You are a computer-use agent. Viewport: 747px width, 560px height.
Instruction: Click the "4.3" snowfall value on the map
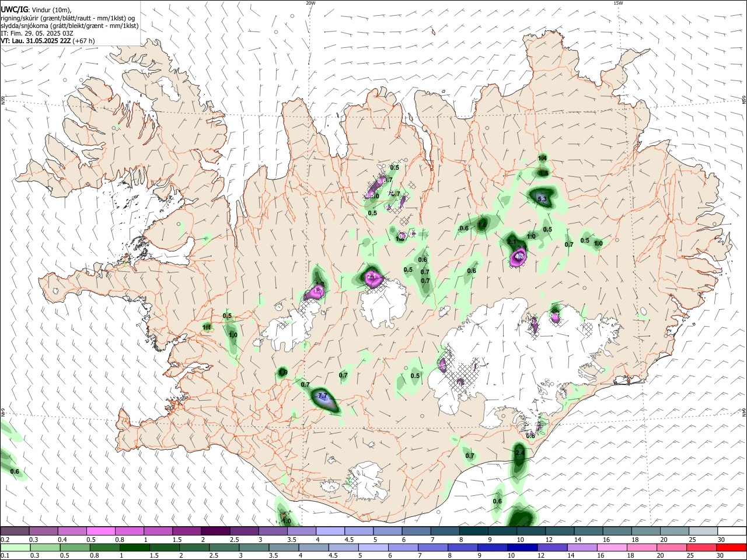(x=519, y=256)
